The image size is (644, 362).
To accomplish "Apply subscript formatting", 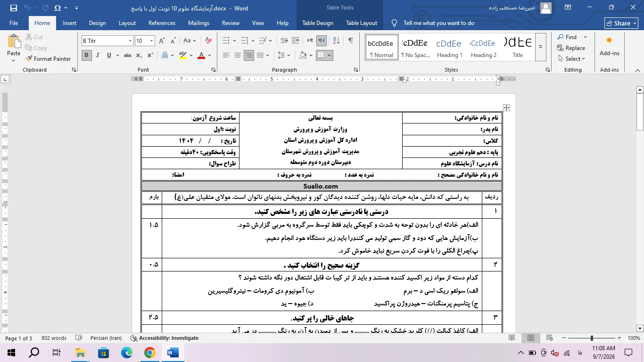I will tap(139, 55).
